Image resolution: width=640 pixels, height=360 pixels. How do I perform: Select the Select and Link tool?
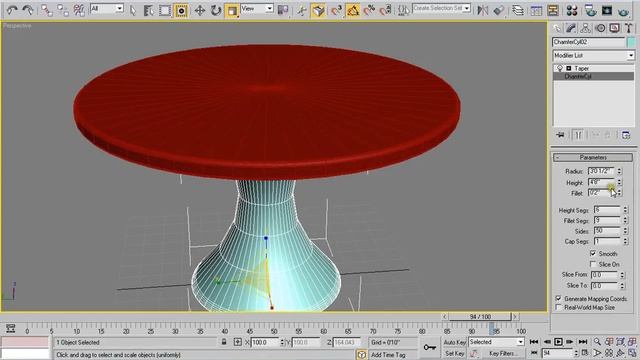(x=47, y=10)
